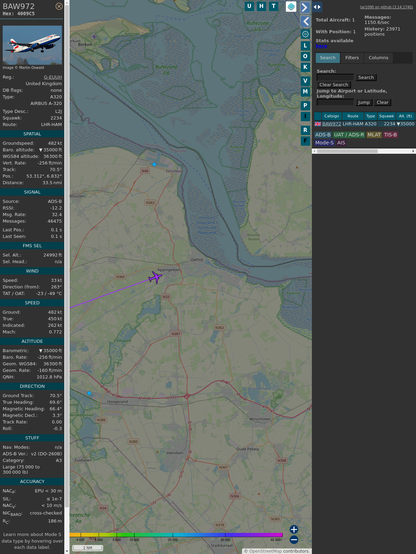416x554 pixels.
Task: Click the Clear Search button
Action: [333, 84]
